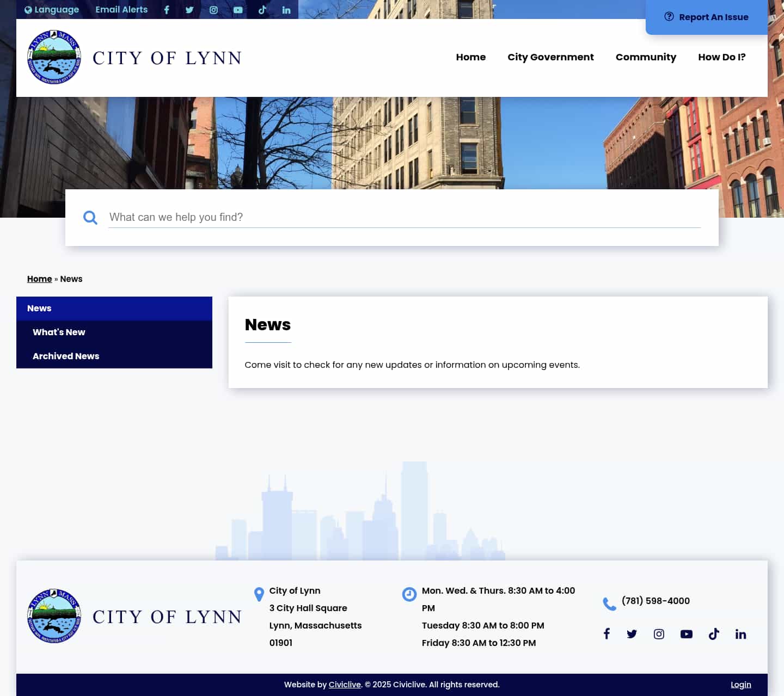Open the Community menu item
784x696 pixels.
click(x=646, y=57)
